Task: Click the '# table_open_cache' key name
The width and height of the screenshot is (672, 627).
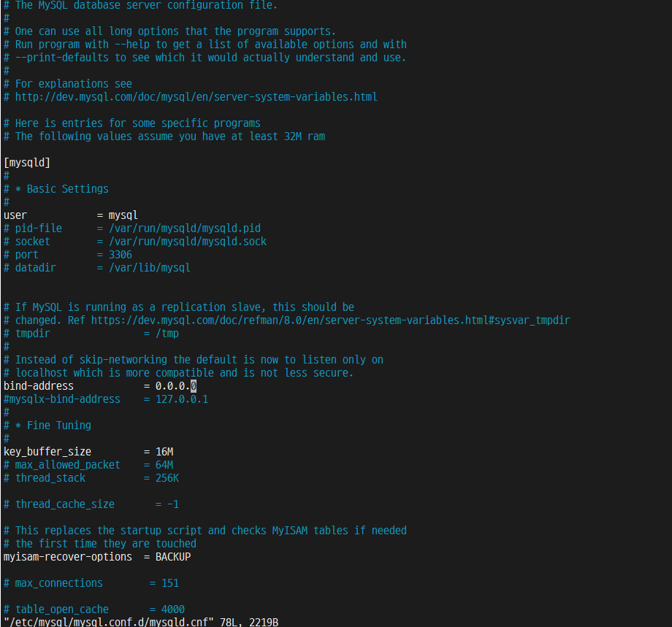Action: (x=56, y=609)
